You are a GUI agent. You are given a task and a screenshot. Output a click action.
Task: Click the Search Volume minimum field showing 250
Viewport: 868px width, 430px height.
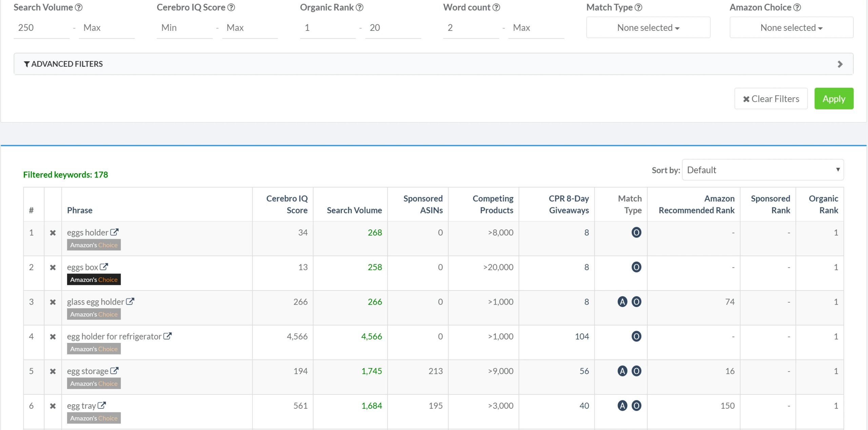coord(41,27)
